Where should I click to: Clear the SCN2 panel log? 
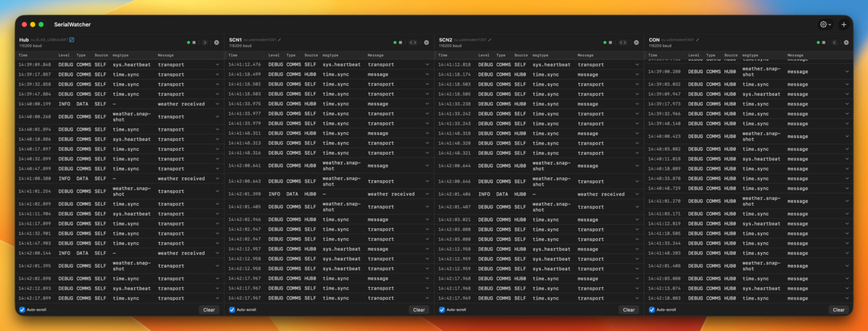click(x=628, y=310)
